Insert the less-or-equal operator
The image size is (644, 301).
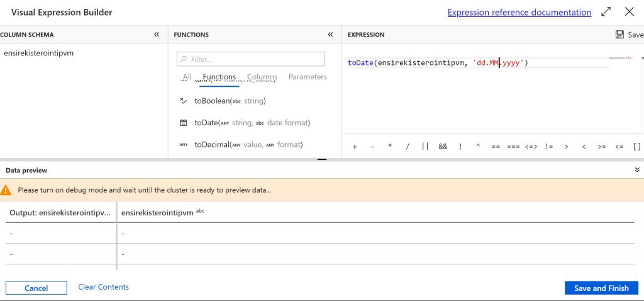(x=619, y=147)
